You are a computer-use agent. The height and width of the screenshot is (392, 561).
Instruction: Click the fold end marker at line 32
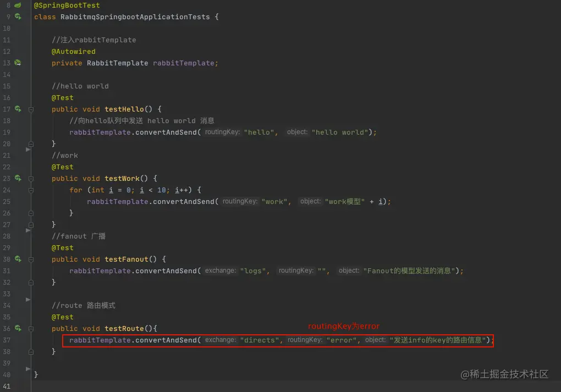click(31, 283)
